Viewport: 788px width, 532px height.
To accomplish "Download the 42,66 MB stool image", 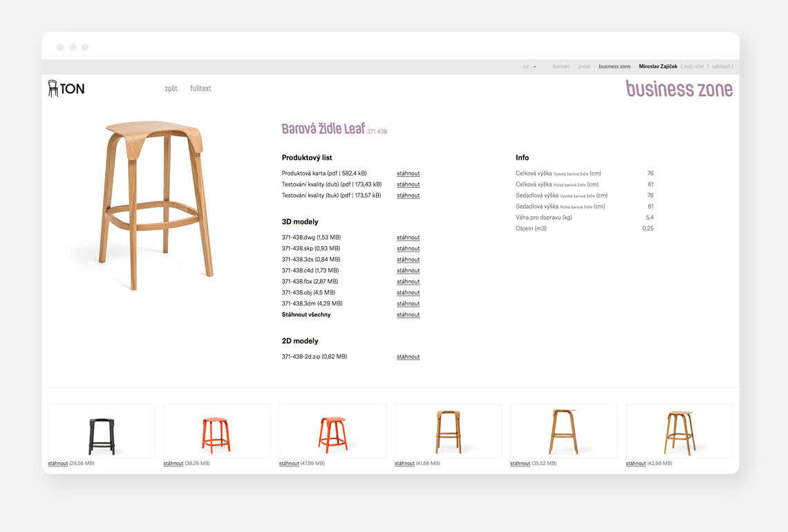I will coord(635,464).
